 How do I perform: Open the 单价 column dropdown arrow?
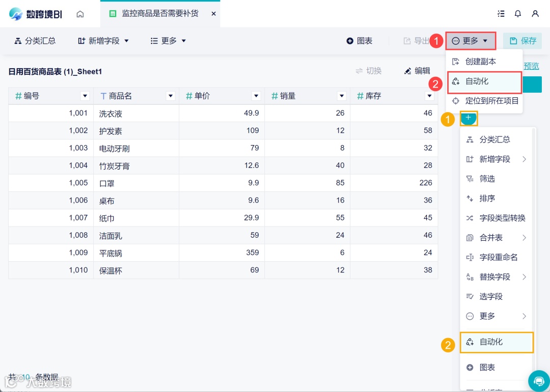pyautogui.click(x=256, y=96)
